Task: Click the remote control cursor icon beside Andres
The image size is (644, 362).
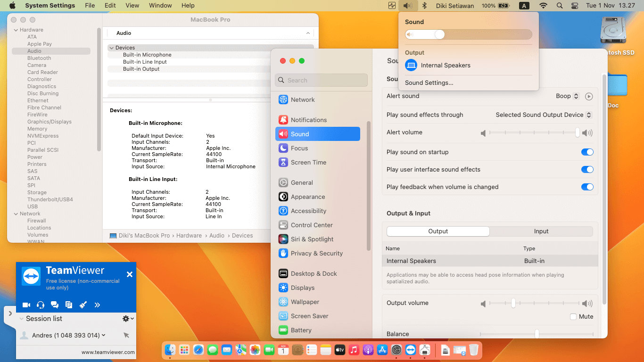Action: click(x=126, y=335)
